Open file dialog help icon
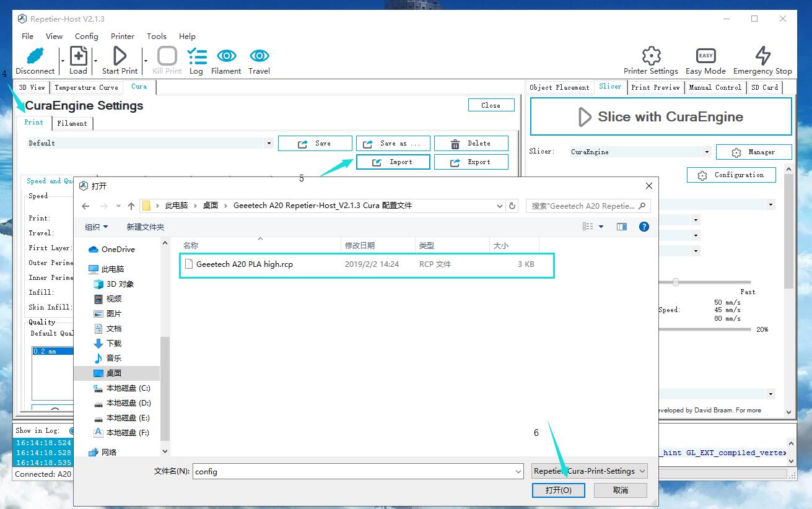 (644, 227)
